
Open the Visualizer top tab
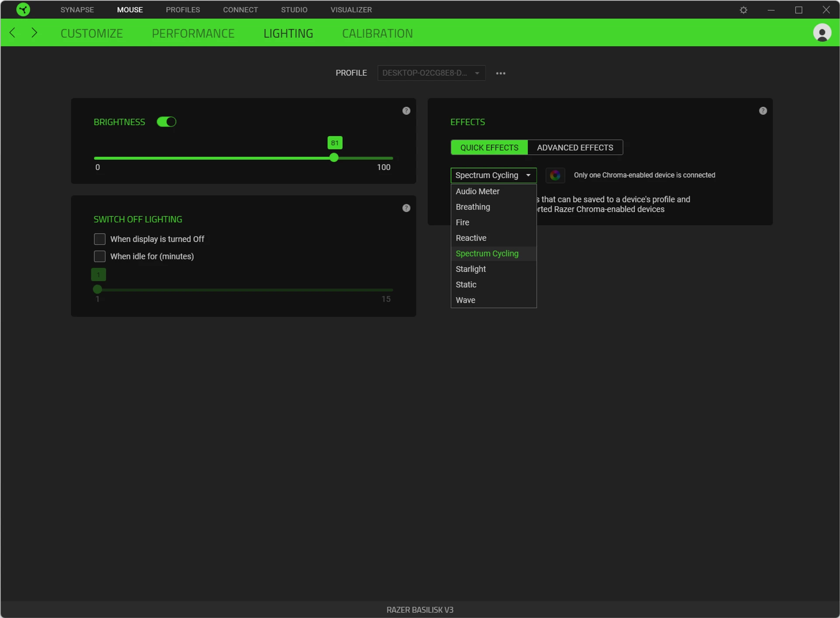tap(351, 10)
